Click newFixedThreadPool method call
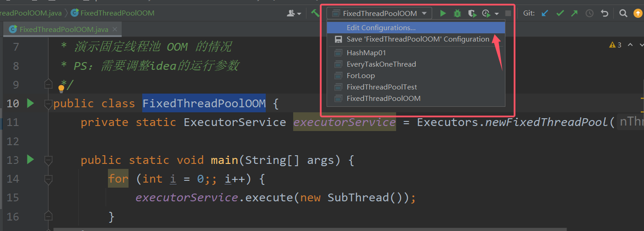Image resolution: width=644 pixels, height=231 pixels. (x=547, y=122)
